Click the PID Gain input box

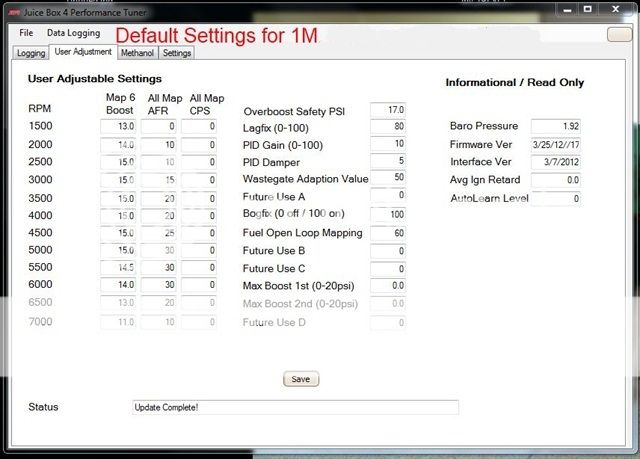[388, 144]
